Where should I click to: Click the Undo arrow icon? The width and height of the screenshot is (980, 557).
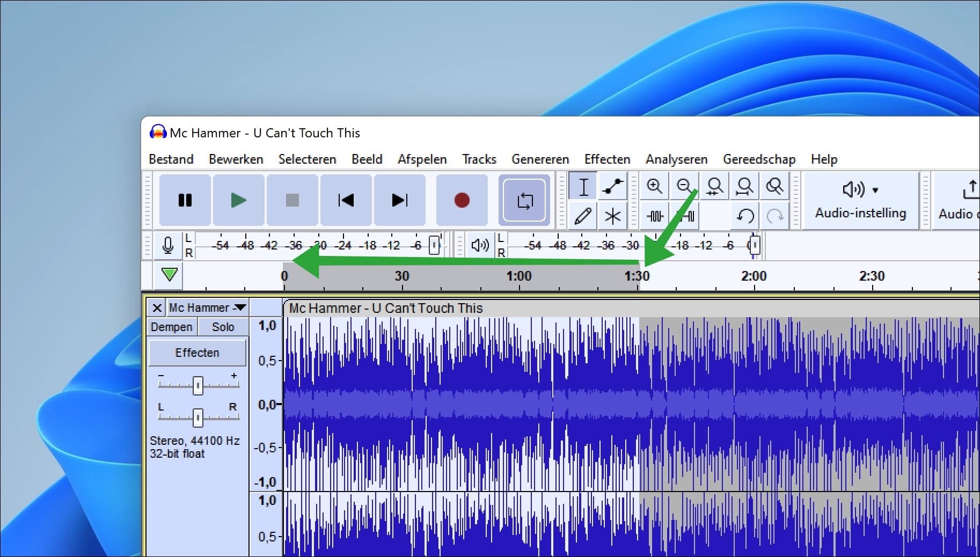[745, 216]
